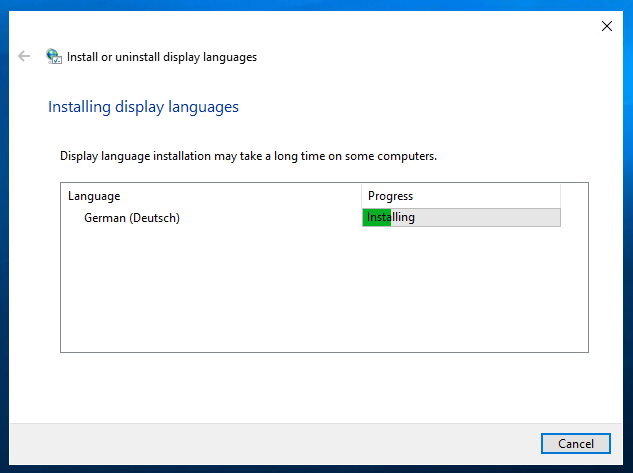Click the installation time notice text
Screen dimensions: 633x473
pyautogui.click(x=248, y=156)
